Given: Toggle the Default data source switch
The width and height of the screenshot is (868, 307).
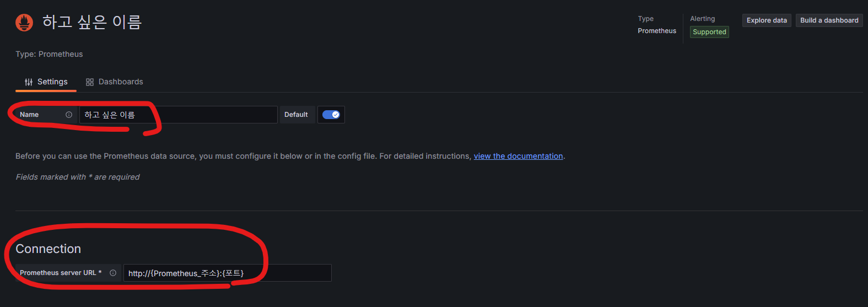Looking at the screenshot, I should pos(331,115).
